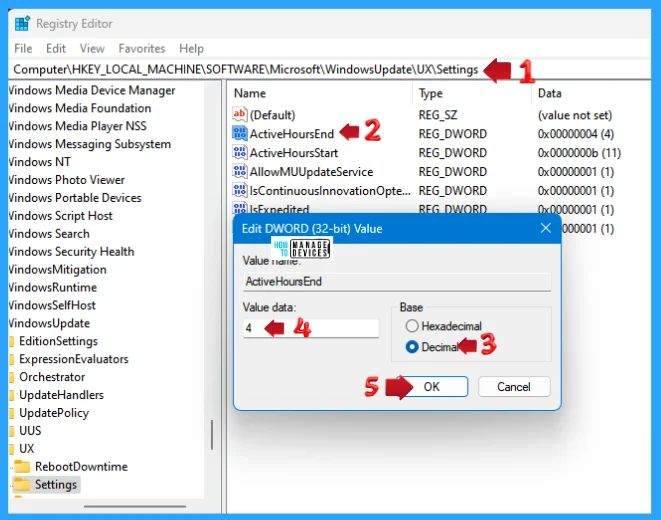
Task: Select UpdatePolicy key
Action: (54, 413)
